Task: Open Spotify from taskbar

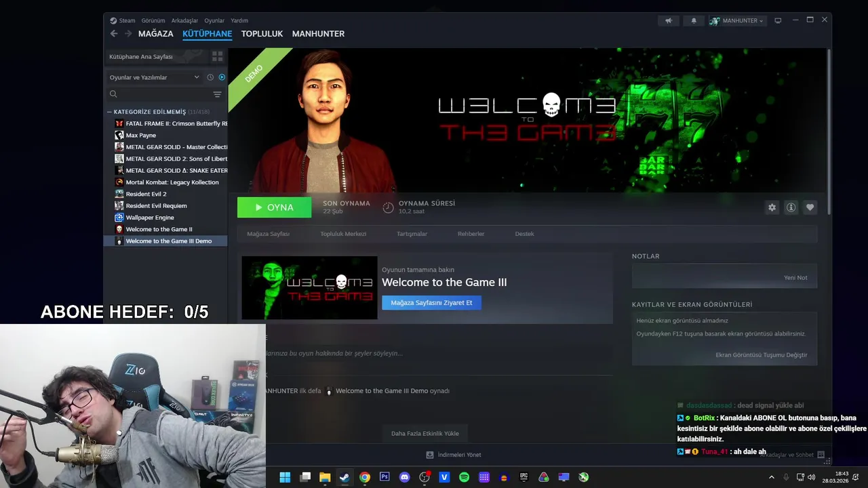Action: tap(464, 477)
